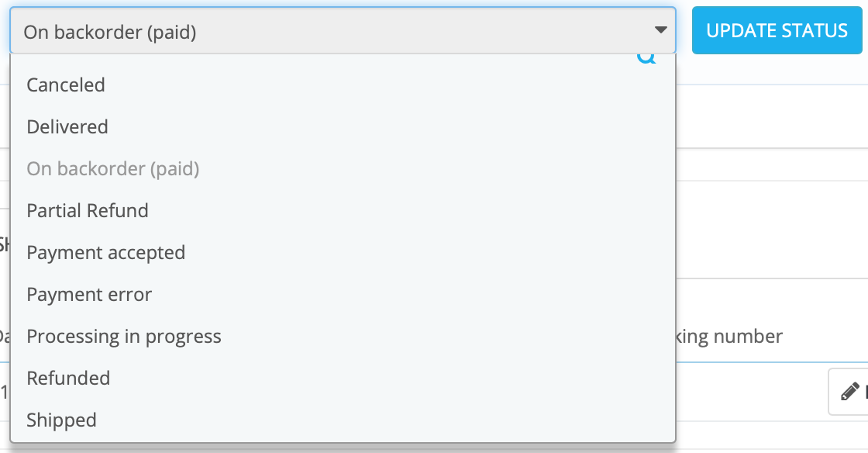Pick the 'Refunded' status option
The image size is (868, 453).
click(68, 378)
